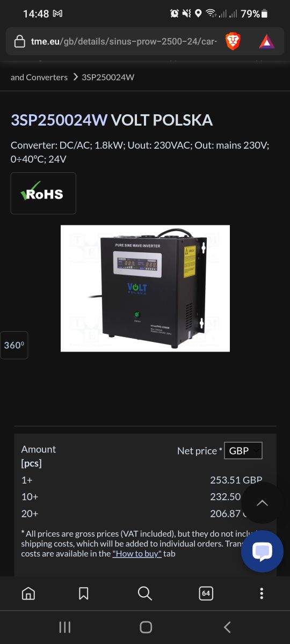
Task: Open the blue live chat bubble
Action: pyautogui.click(x=262, y=551)
